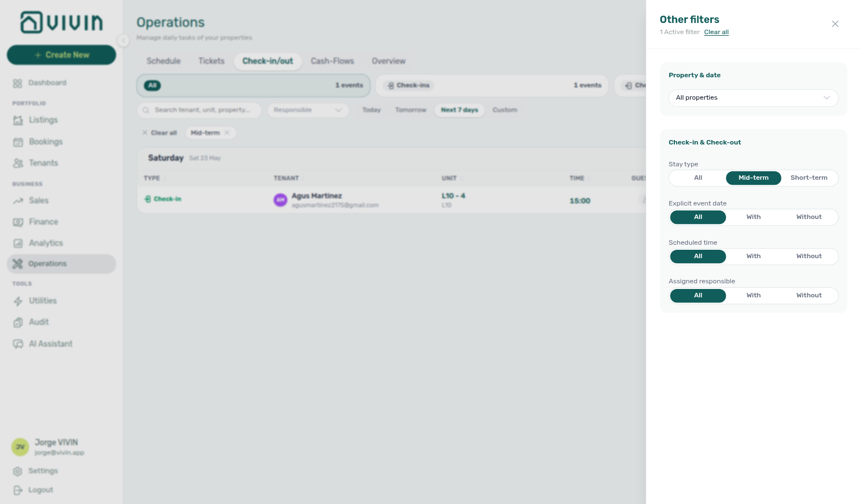Select the All events card
The width and height of the screenshot is (861, 504).
click(x=253, y=86)
